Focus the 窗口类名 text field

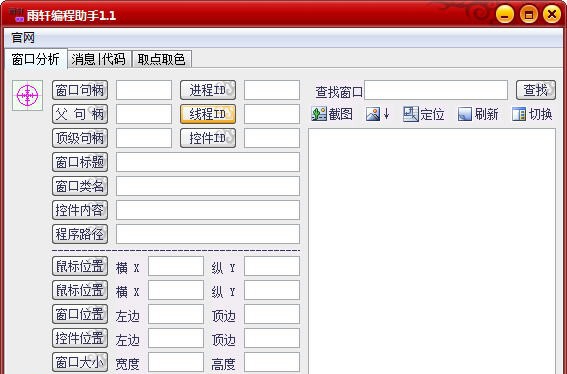pos(208,186)
